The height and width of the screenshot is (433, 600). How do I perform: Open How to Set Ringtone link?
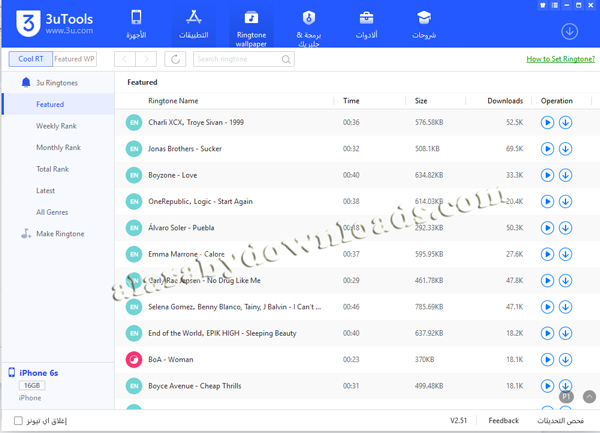[561, 59]
